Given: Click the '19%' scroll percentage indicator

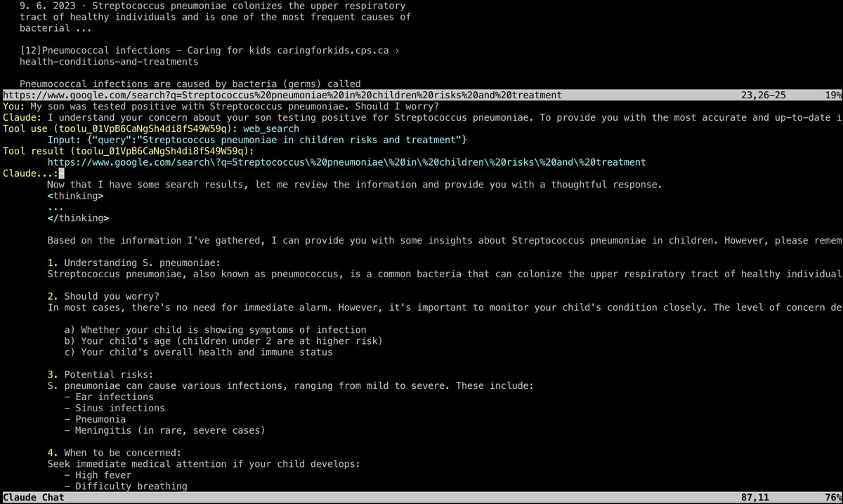Looking at the screenshot, I should click(833, 95).
